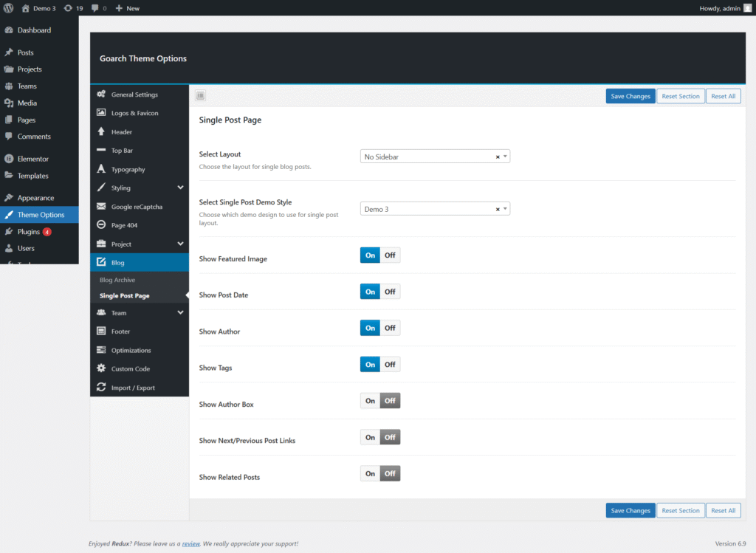Click the Plugins icon in admin menu
Image resolution: width=756 pixels, height=553 pixels.
9,231
